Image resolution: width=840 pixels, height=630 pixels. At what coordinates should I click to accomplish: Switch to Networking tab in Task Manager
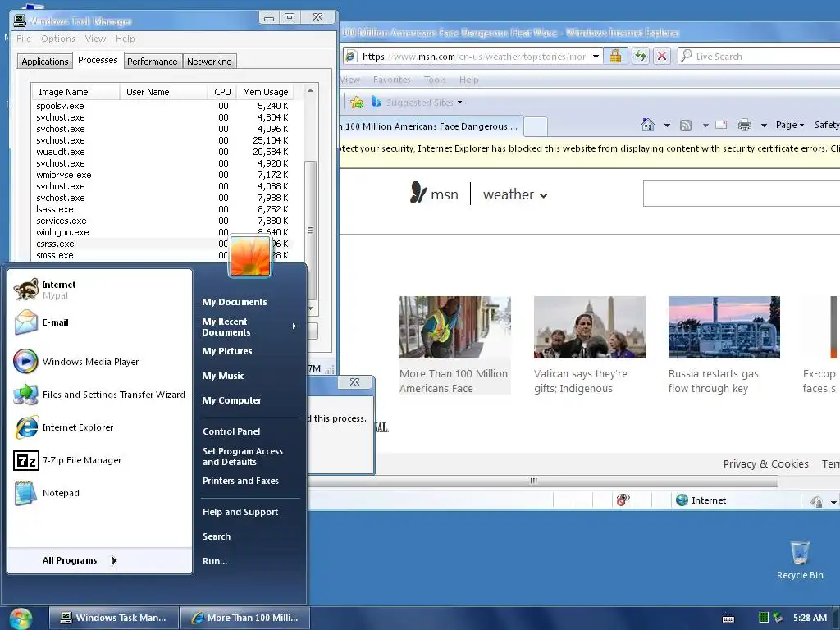click(209, 62)
